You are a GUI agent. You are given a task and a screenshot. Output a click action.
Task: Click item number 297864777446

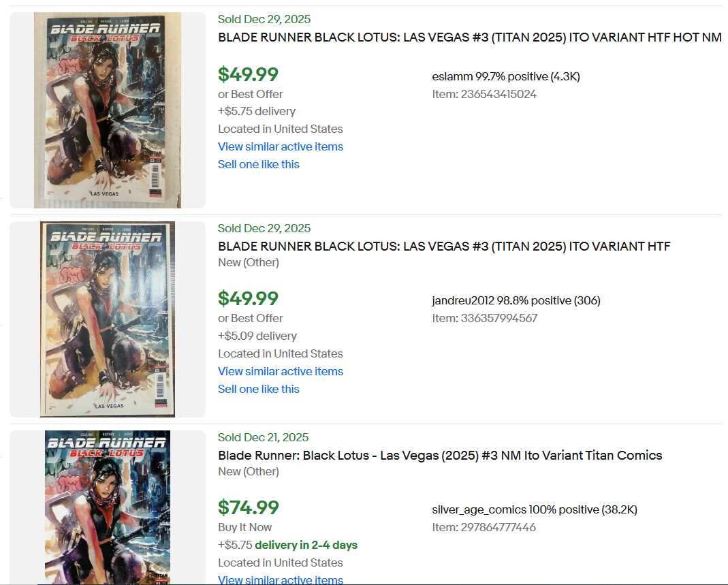[484, 527]
